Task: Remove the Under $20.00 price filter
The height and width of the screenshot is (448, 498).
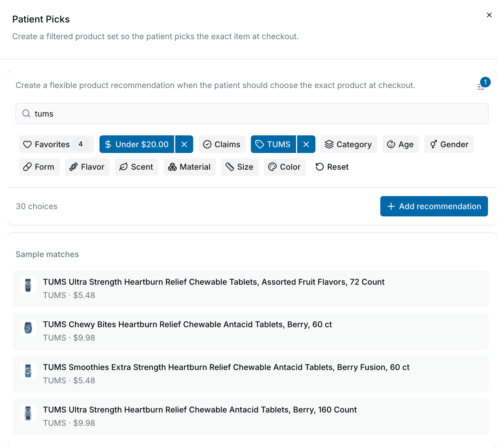Action: point(184,144)
